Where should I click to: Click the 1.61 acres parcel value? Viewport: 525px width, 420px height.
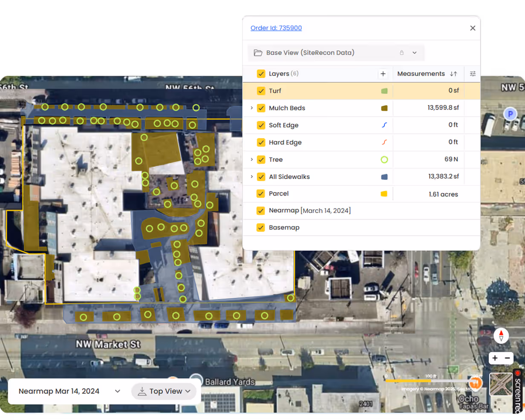443,194
